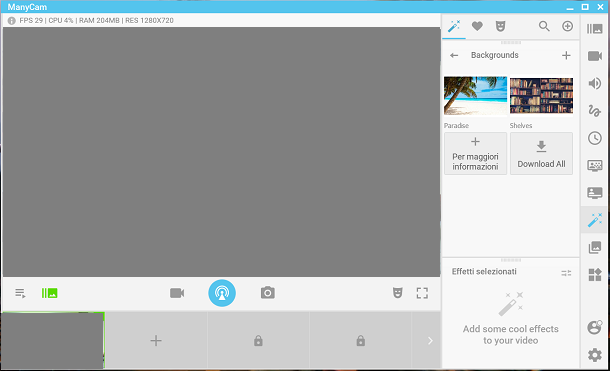Select the Shelves bookcase background

[x=541, y=96]
